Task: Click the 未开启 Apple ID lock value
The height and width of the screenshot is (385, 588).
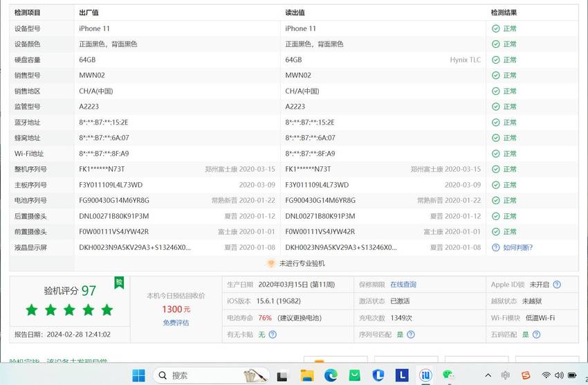Action: 539,285
